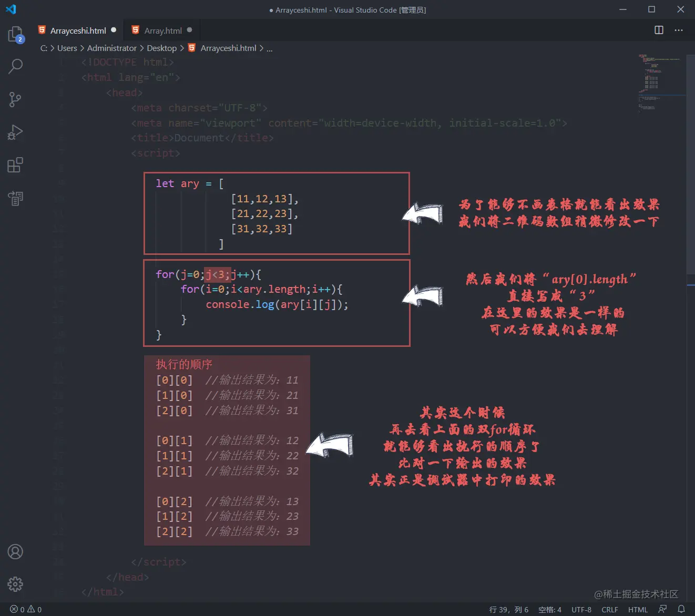Click the errors count in status bar
Image resolution: width=695 pixels, height=616 pixels.
click(x=17, y=609)
